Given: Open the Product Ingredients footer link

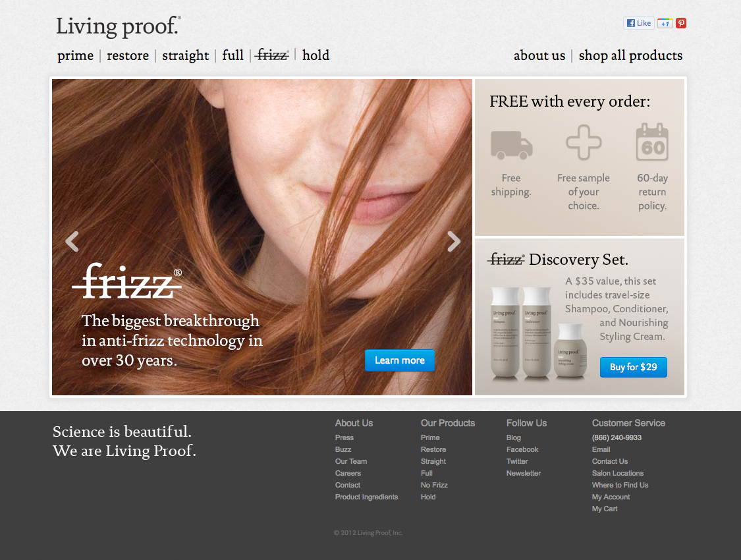Looking at the screenshot, I should click(x=366, y=497).
